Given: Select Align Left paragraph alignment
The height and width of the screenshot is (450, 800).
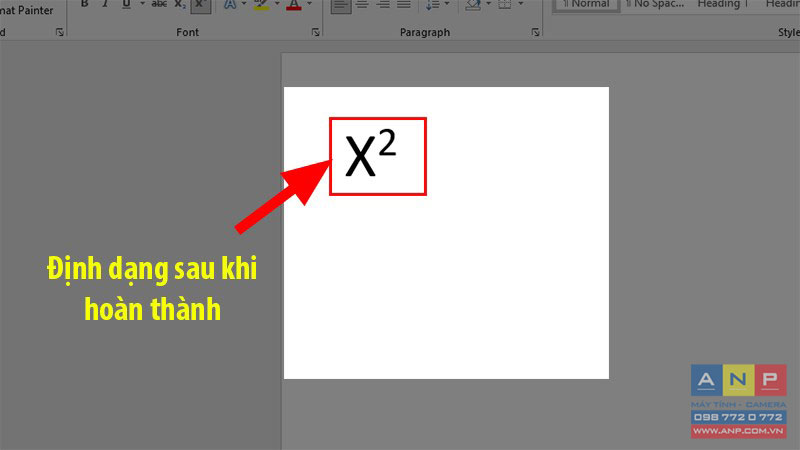Looking at the screenshot, I should click(341, 5).
